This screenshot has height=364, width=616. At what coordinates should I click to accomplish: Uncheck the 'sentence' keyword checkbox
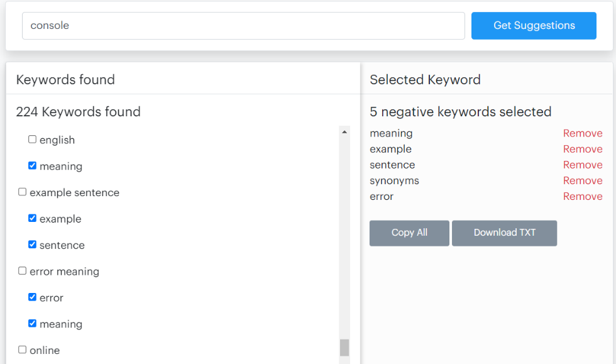click(x=32, y=245)
